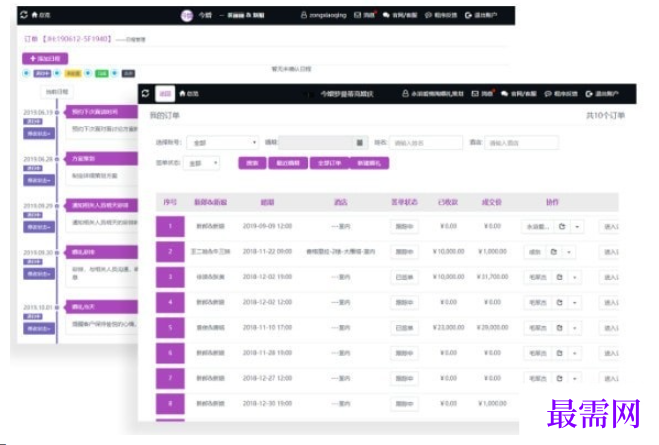
Task: Click the white return tab in the front header
Action: (165, 93)
